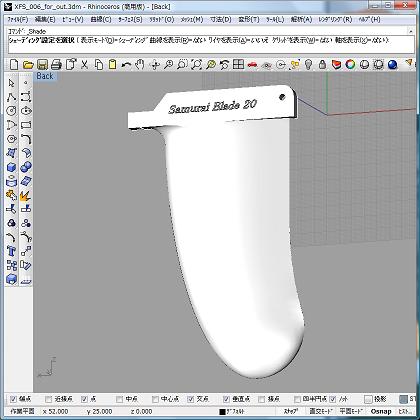Open the 曲線(C) menu
The height and width of the screenshot is (420, 420).
(x=101, y=20)
